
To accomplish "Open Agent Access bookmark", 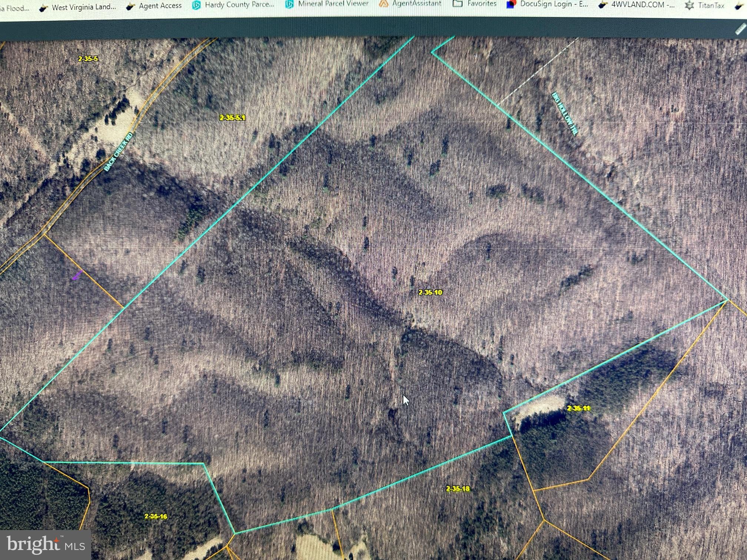I will pos(160,6).
